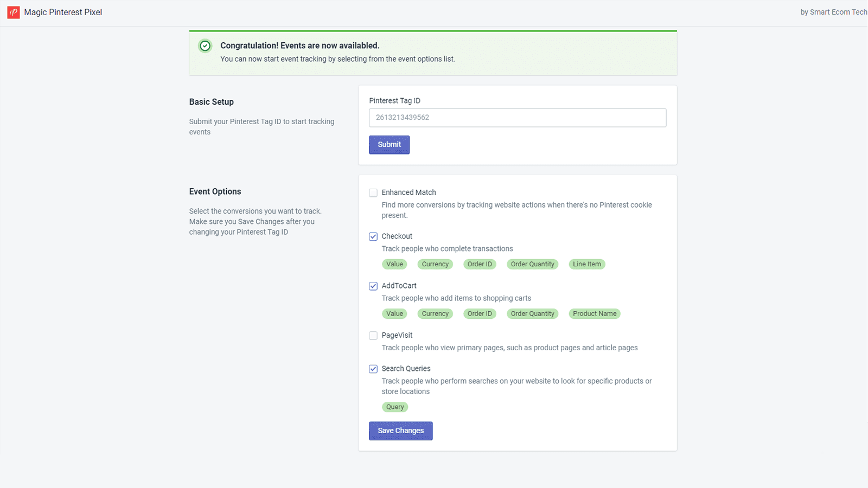Uncheck the Checkout event checkbox

click(373, 236)
